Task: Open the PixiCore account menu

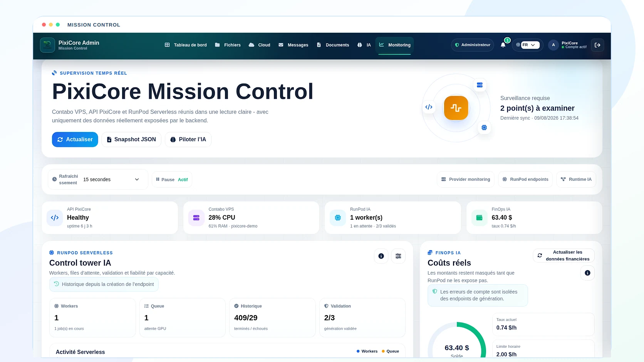Action: (x=568, y=45)
